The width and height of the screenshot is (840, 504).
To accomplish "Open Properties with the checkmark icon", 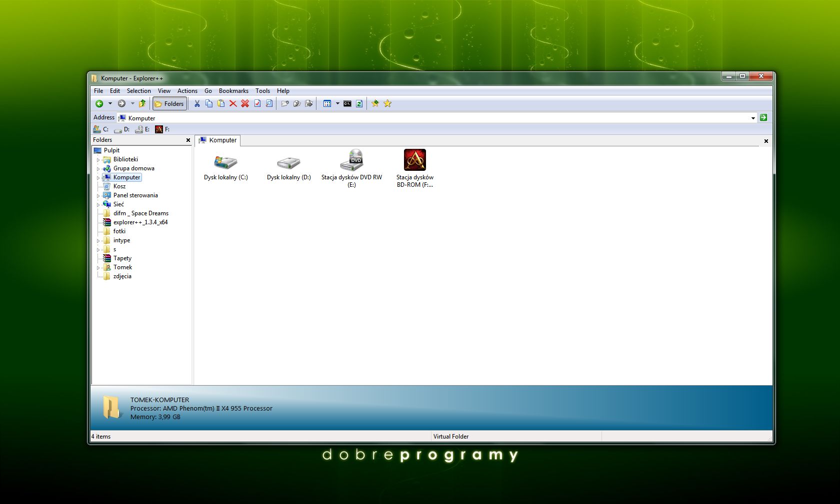I will point(257,104).
